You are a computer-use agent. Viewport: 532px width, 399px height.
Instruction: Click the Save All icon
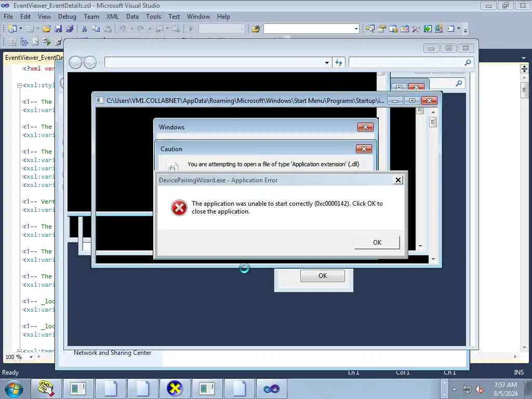(x=70, y=29)
